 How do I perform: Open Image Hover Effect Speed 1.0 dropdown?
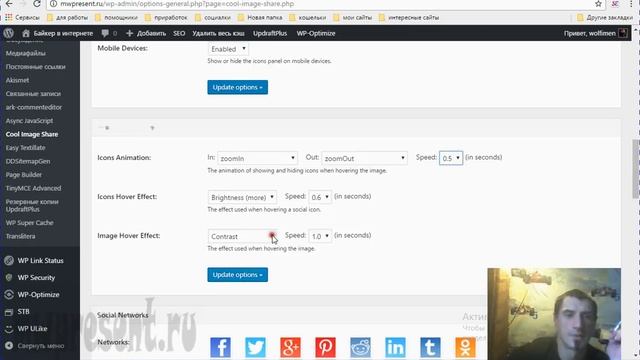click(320, 236)
